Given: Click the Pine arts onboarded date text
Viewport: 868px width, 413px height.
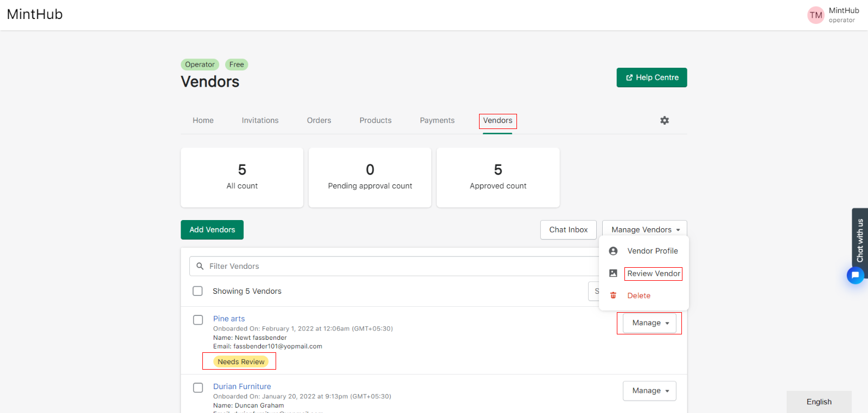Looking at the screenshot, I should pyautogui.click(x=303, y=328).
